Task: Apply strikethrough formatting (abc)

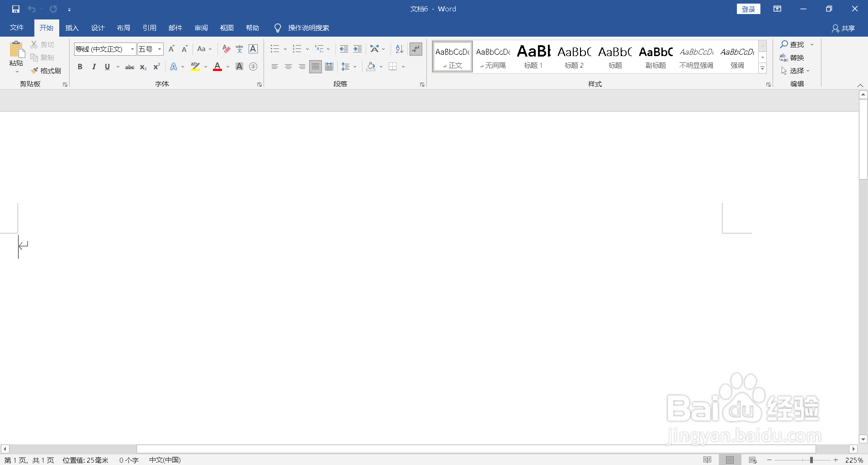Action: point(130,67)
